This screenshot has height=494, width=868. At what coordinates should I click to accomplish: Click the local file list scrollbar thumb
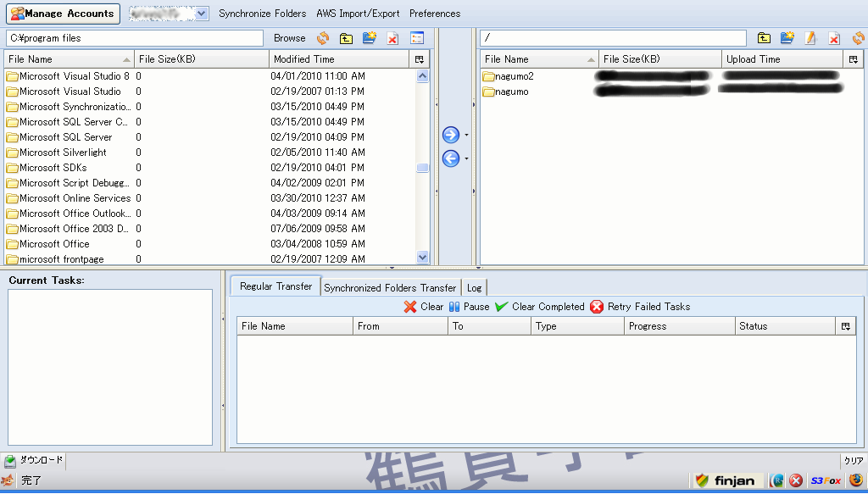[422, 168]
